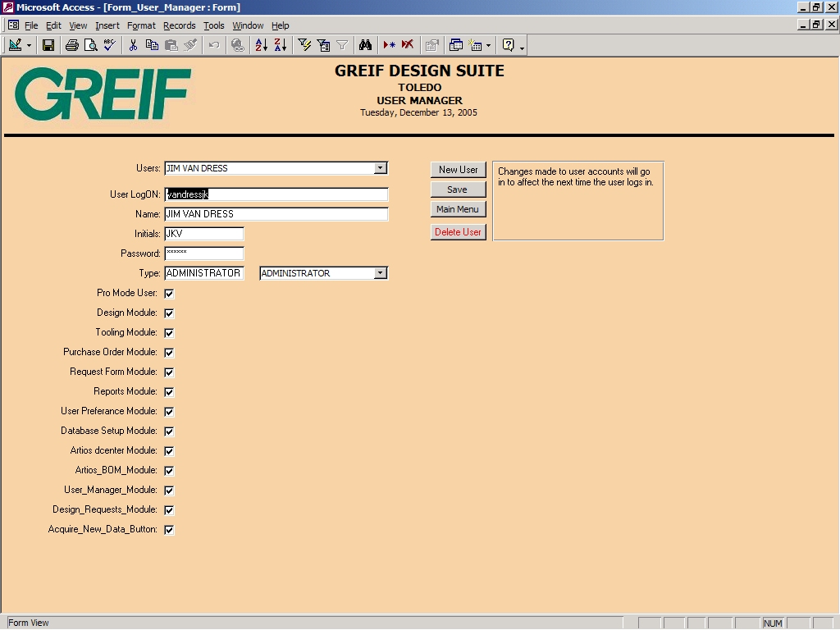Open the Properties toolbar icon
Viewport: 840px width, 630px height.
click(431, 46)
